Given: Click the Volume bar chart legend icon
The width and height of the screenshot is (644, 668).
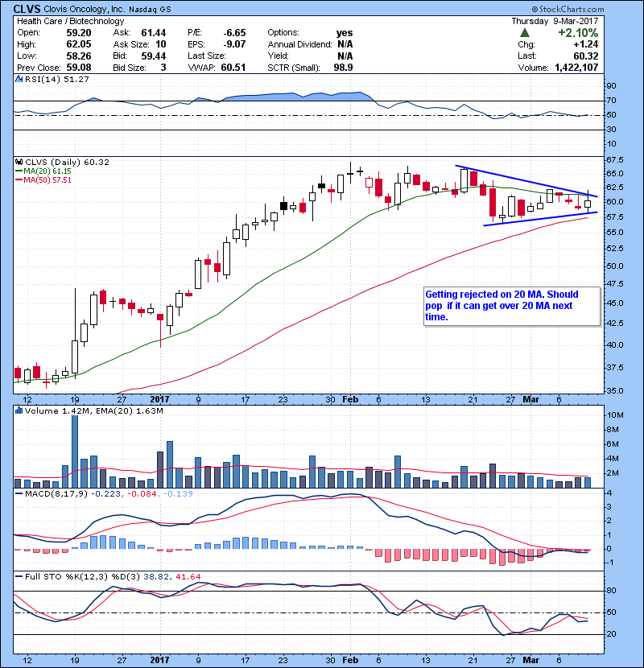Looking at the screenshot, I should click(19, 410).
